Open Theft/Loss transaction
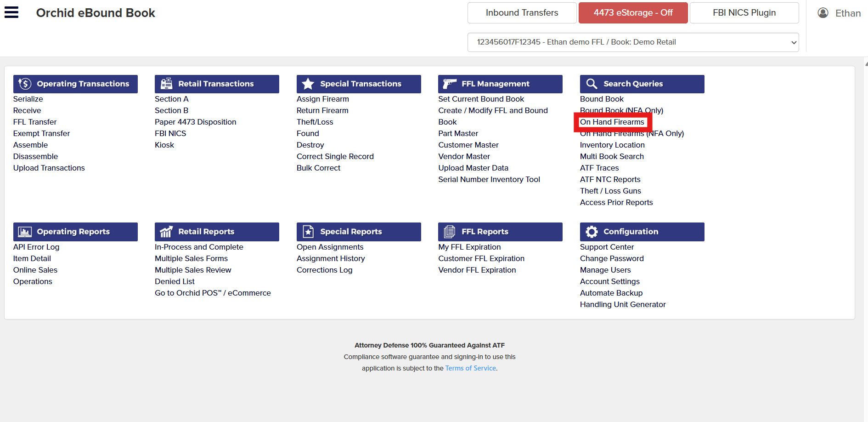 pos(315,122)
